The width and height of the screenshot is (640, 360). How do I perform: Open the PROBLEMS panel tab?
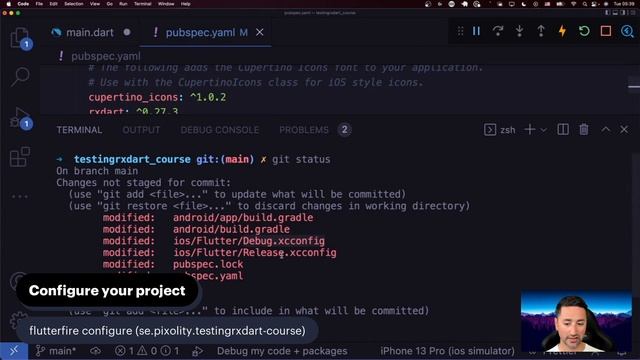point(304,130)
